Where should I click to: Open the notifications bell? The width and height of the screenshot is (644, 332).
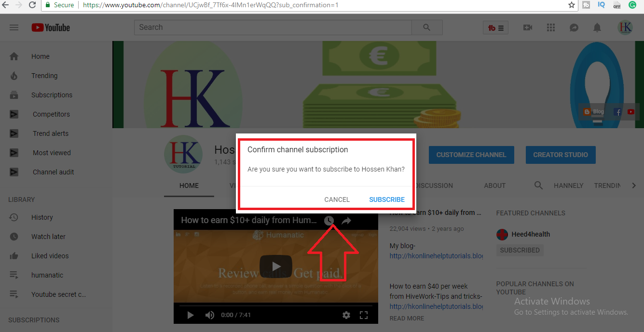597,27
